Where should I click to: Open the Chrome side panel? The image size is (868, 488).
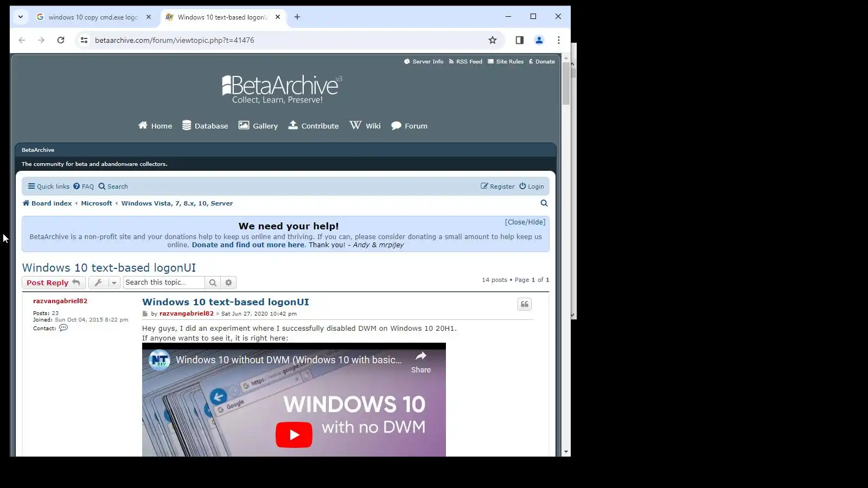[520, 40]
